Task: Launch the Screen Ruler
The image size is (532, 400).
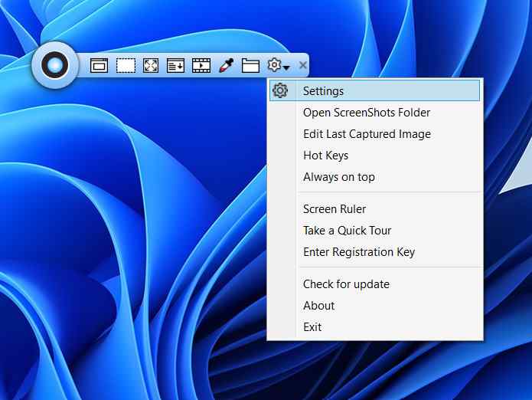Action: coord(374,209)
